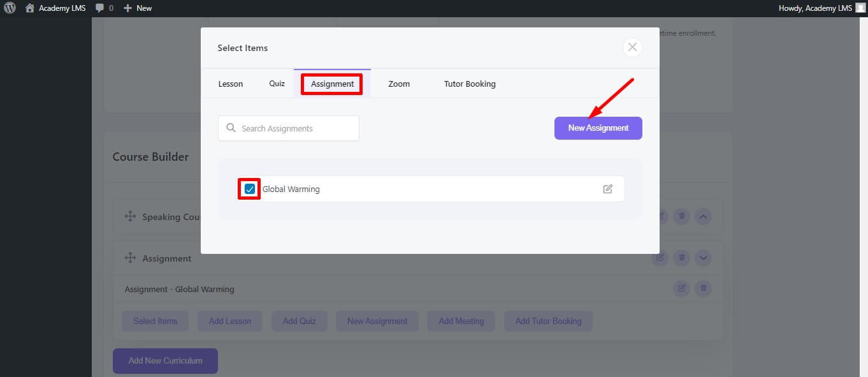Uncheck the Global Warming assignment
Viewport: 868px width, 377px height.
point(249,188)
